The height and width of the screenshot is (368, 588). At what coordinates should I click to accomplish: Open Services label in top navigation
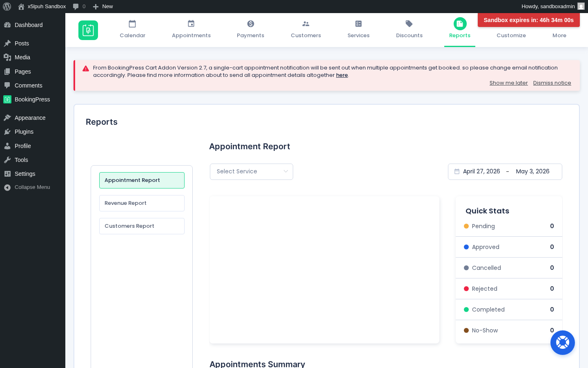pos(359,36)
